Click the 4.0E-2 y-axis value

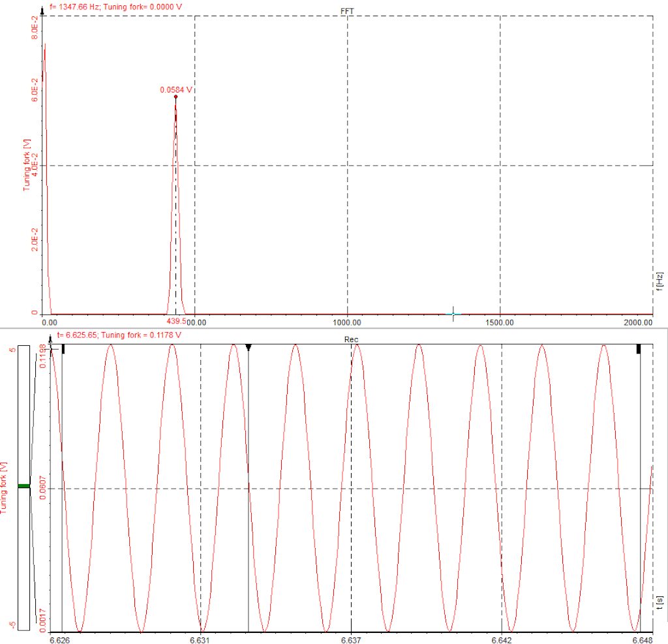coord(35,165)
